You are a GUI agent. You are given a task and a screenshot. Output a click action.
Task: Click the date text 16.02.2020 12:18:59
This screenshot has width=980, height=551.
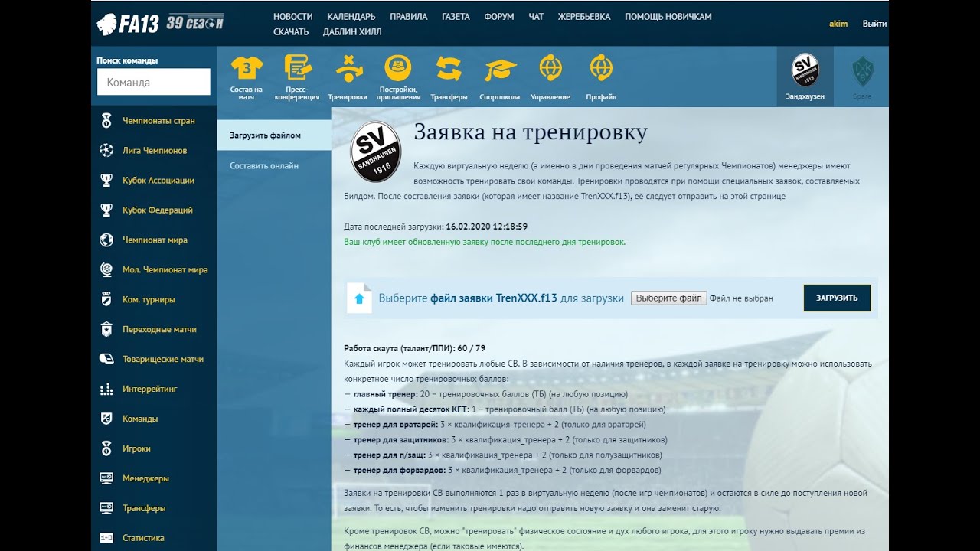coord(486,227)
